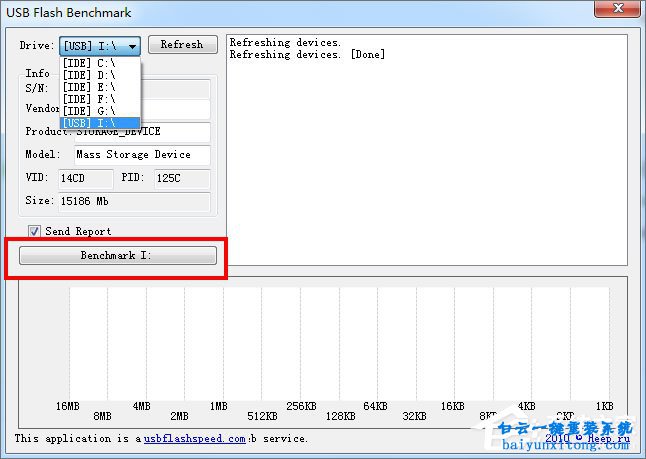Viewport: 646px width, 459px height.
Task: Open the Drive dropdown arrow
Action: 132,46
